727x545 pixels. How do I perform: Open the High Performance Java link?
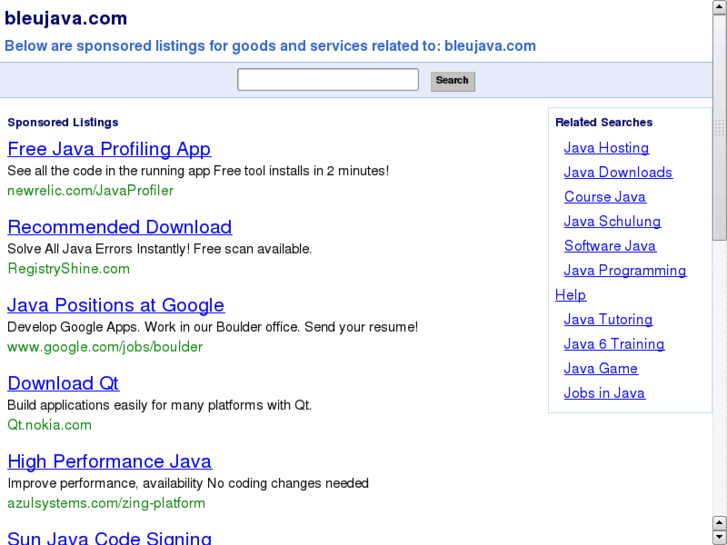tap(109, 462)
